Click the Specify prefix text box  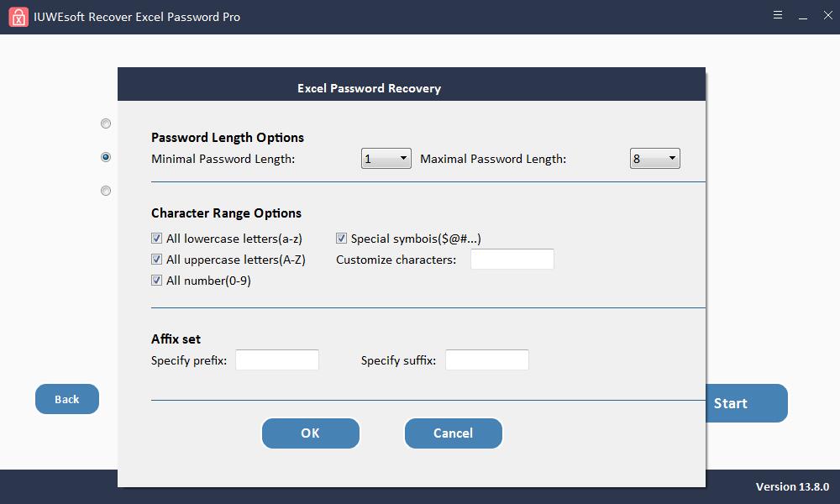pyautogui.click(x=277, y=360)
